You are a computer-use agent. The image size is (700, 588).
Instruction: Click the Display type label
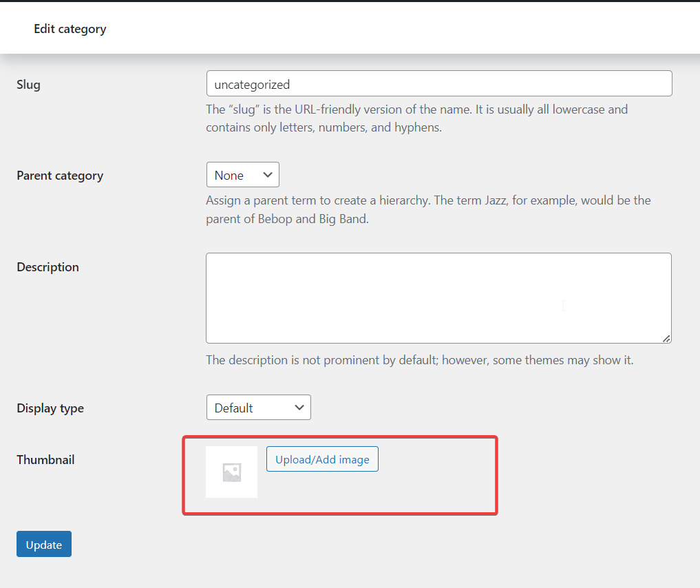tap(50, 408)
